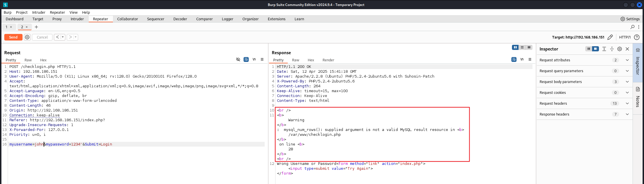This screenshot has height=184, width=644.
Task: Toggle line wrap in Response viewer
Action: pos(514,59)
